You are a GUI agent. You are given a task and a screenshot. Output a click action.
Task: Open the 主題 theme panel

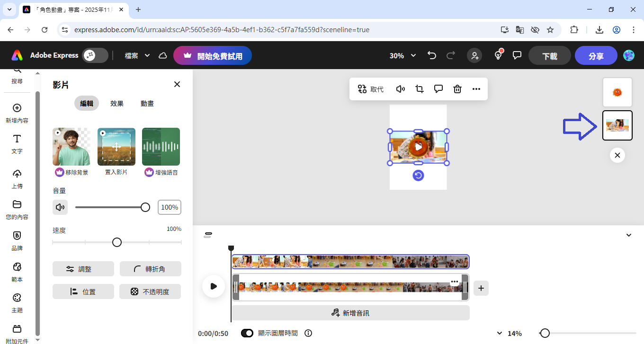[17, 303]
